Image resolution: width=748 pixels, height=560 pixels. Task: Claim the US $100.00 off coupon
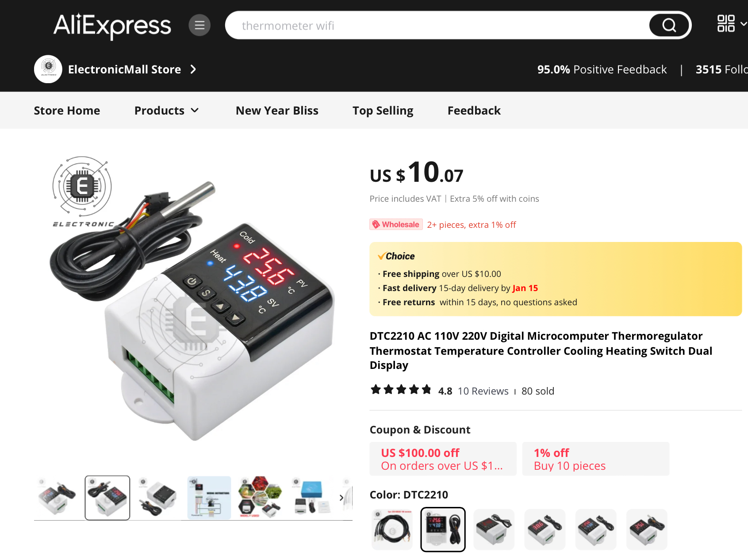point(443,459)
